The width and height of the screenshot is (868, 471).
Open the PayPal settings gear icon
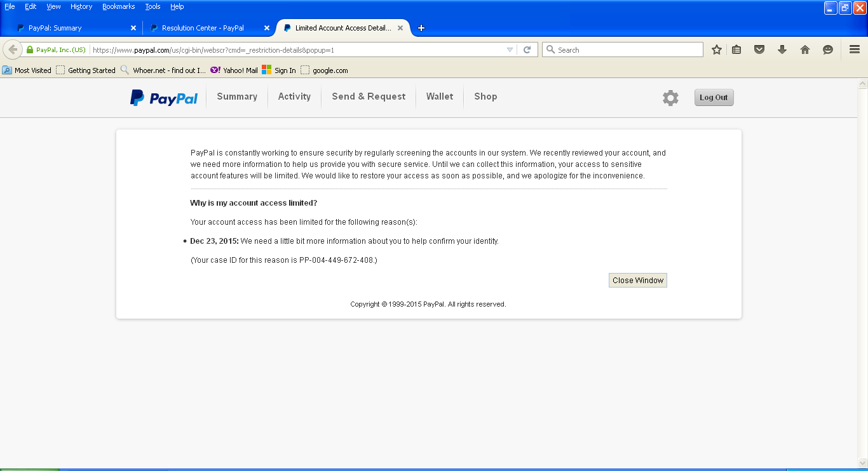(670, 98)
